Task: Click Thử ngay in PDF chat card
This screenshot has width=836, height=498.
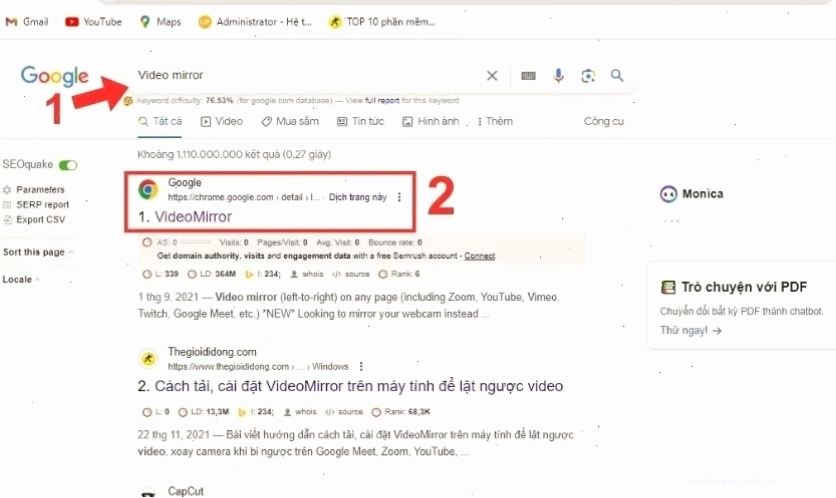Action: (x=690, y=331)
